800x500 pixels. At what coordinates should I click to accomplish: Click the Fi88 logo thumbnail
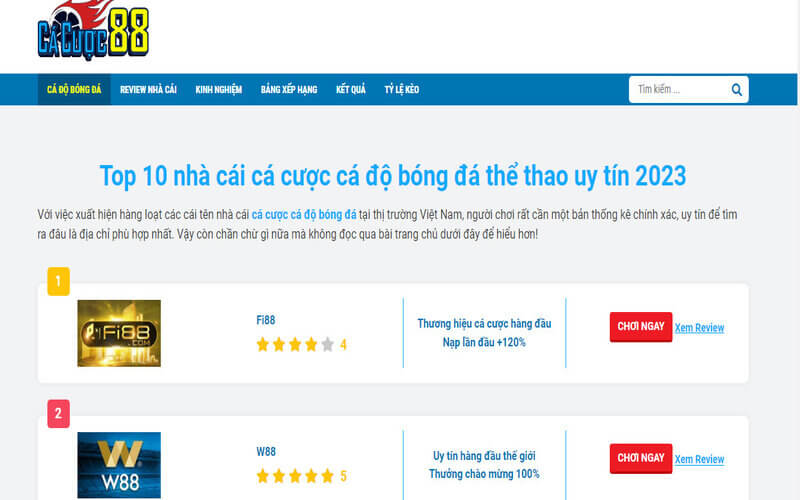(x=119, y=333)
